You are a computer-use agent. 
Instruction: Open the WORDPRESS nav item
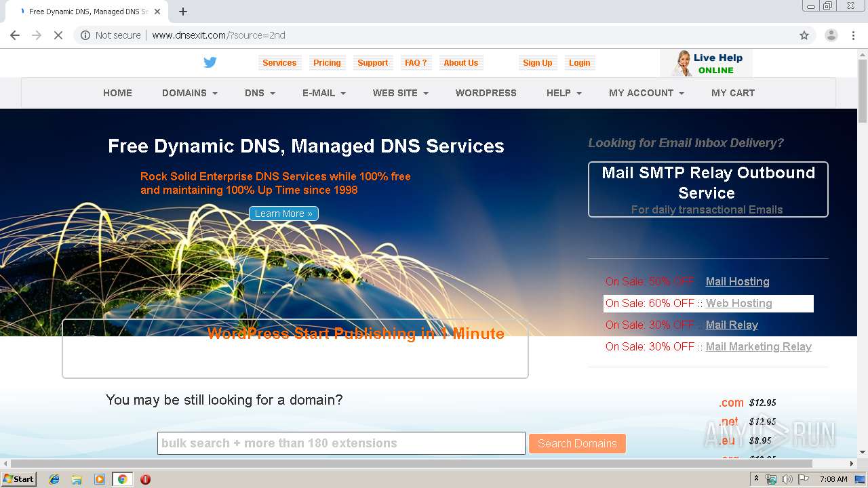pos(486,93)
